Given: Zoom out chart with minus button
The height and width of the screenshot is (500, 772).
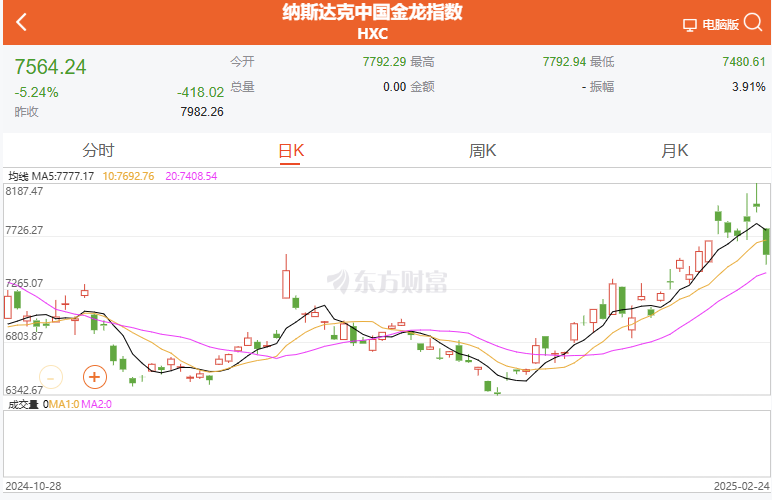Looking at the screenshot, I should pyautogui.click(x=51, y=377).
